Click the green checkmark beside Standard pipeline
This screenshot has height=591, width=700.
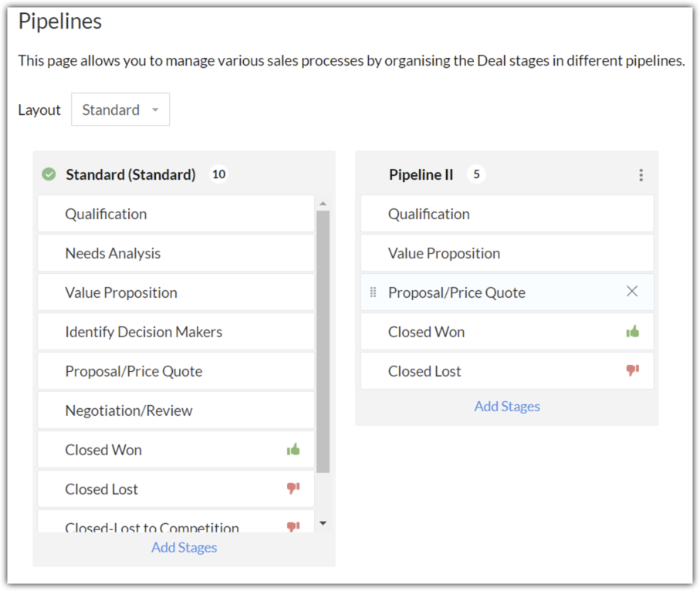point(49,174)
